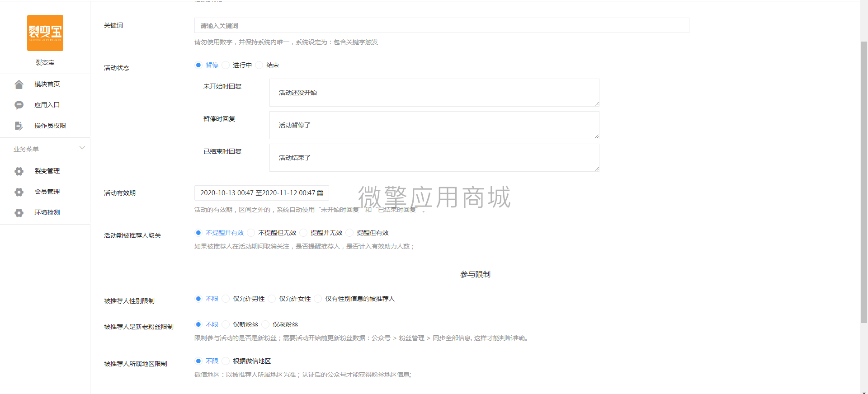The image size is (868, 394).
Task: Select 仅老粉丝 option
Action: click(x=265, y=324)
